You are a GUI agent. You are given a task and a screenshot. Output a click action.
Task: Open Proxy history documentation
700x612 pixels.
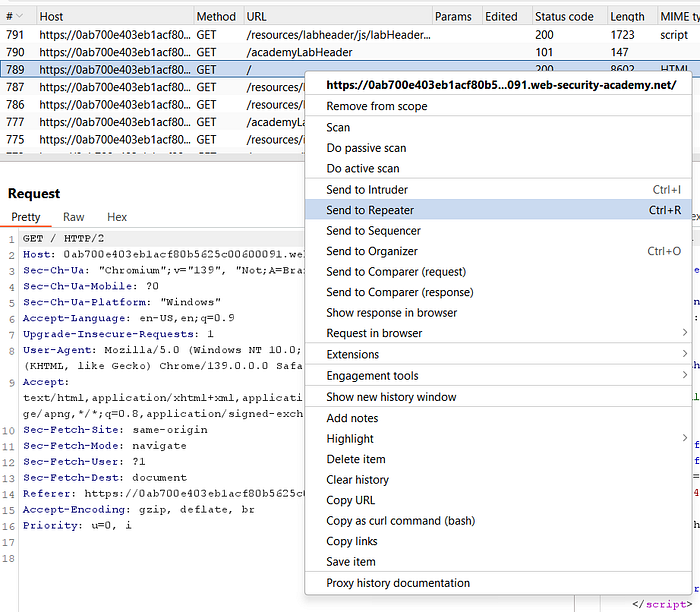point(498,583)
